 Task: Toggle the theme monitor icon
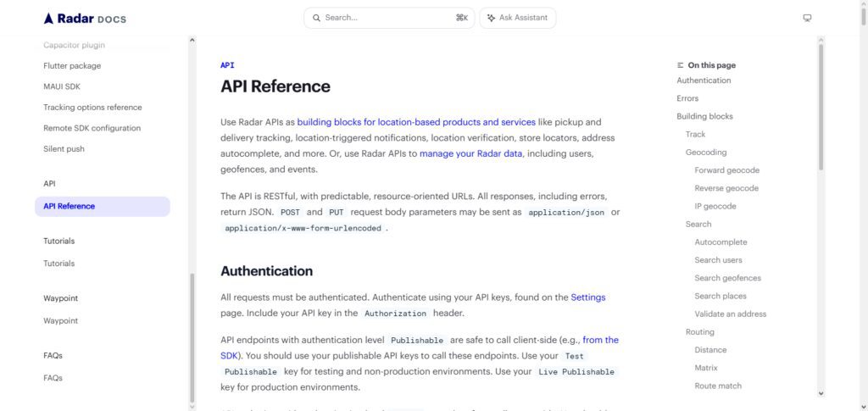807,18
